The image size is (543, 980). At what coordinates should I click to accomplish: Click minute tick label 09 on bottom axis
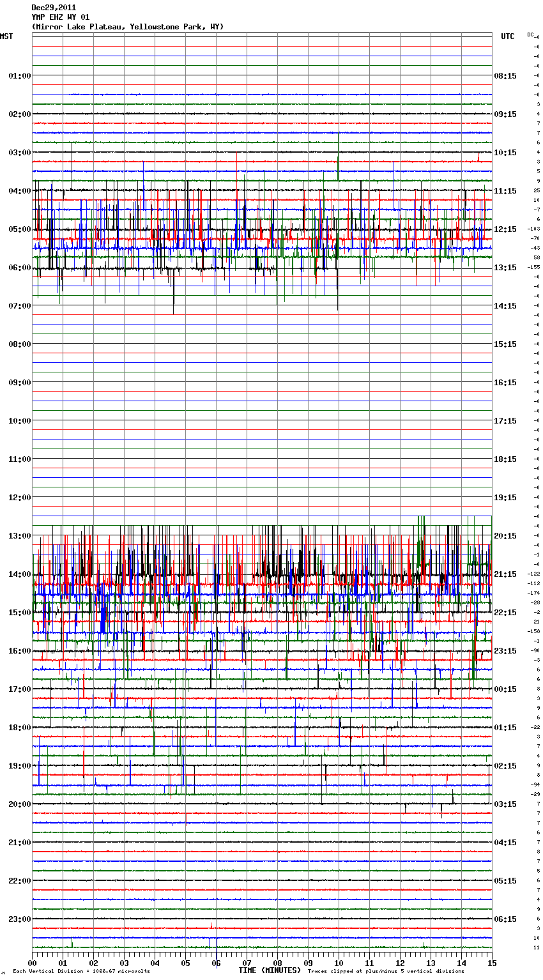[x=308, y=963]
